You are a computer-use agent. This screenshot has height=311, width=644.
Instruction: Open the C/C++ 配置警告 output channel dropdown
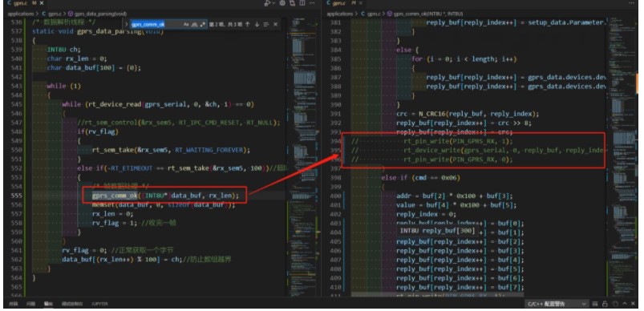coord(557,304)
